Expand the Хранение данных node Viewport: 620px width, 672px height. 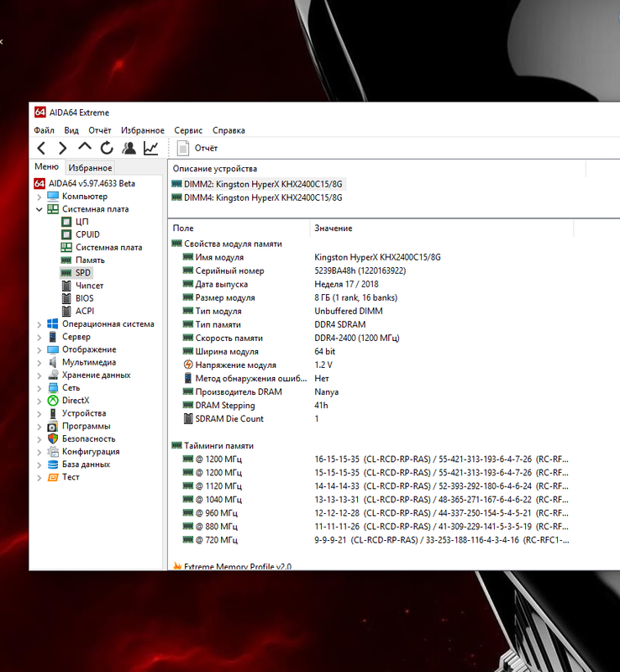click(39, 375)
